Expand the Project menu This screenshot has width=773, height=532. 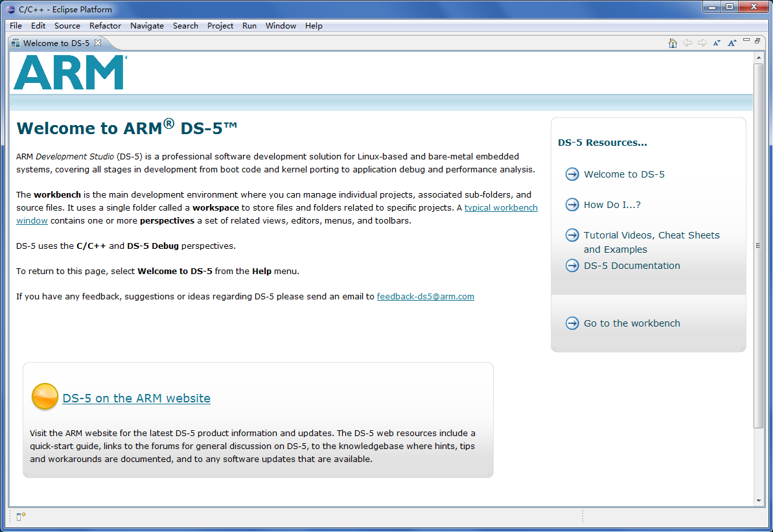click(220, 26)
